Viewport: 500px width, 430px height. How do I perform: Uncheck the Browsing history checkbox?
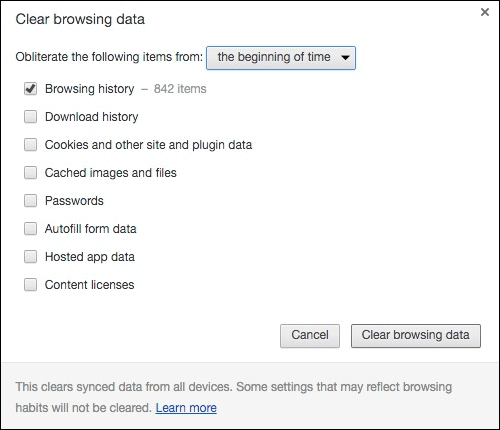click(x=30, y=89)
